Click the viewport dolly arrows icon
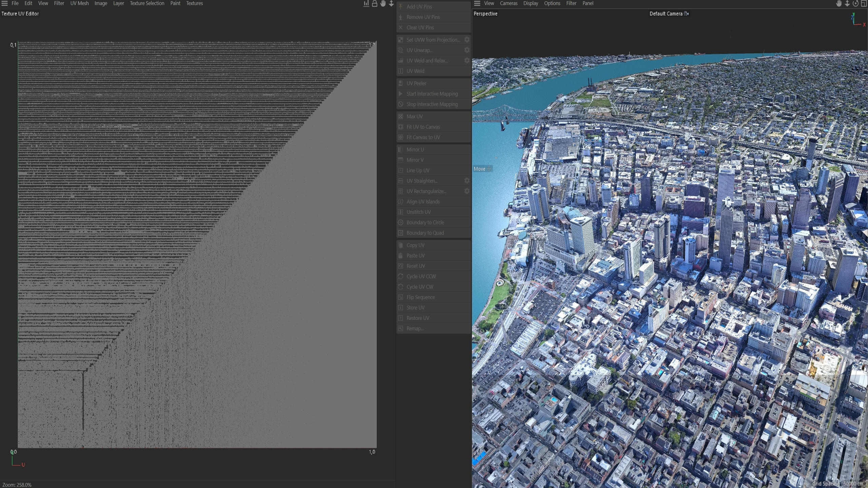The image size is (868, 488). pyautogui.click(x=847, y=3)
